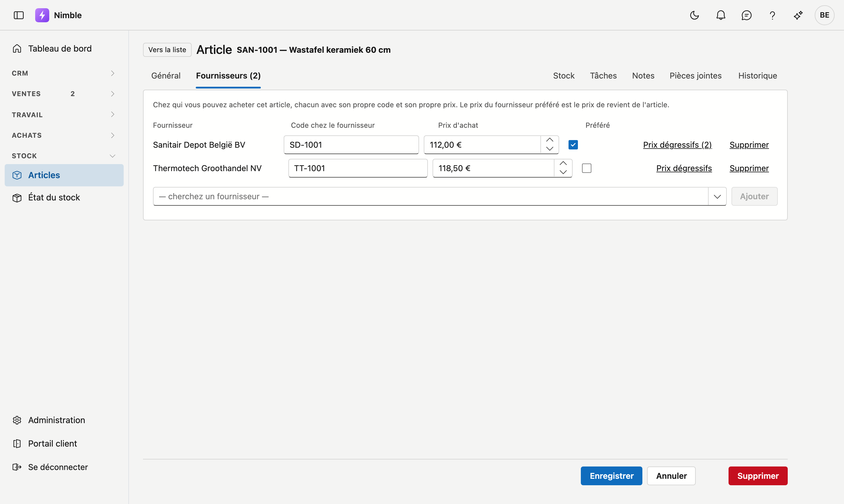
Task: Open the Pièces jointes tab
Action: point(695,76)
